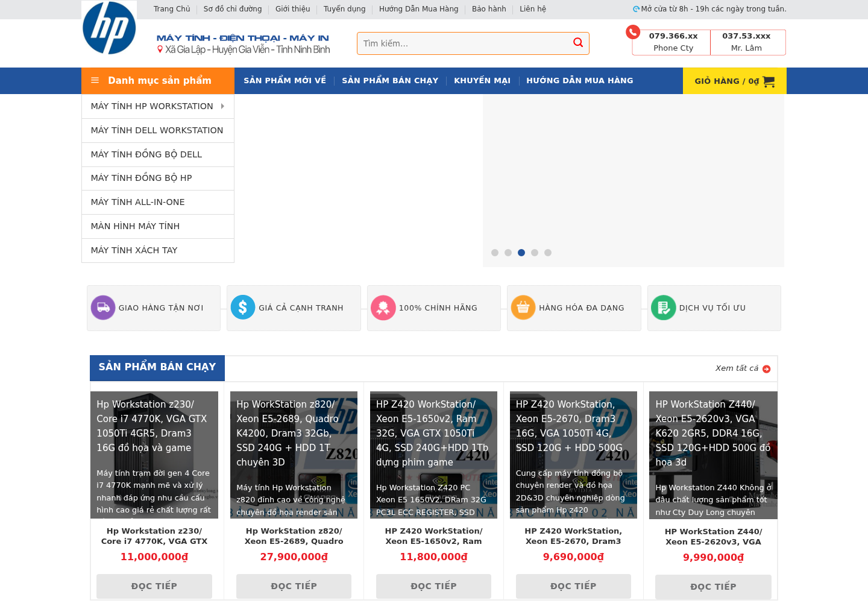The image size is (868, 603).
Task: Open HP WorkStation Z440 product thumbnail
Action: [x=713, y=455]
